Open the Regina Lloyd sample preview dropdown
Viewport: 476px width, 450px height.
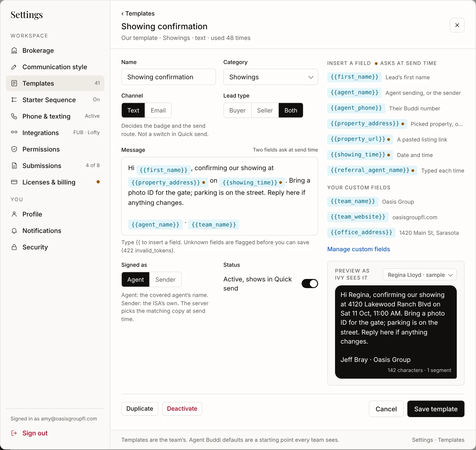click(420, 275)
